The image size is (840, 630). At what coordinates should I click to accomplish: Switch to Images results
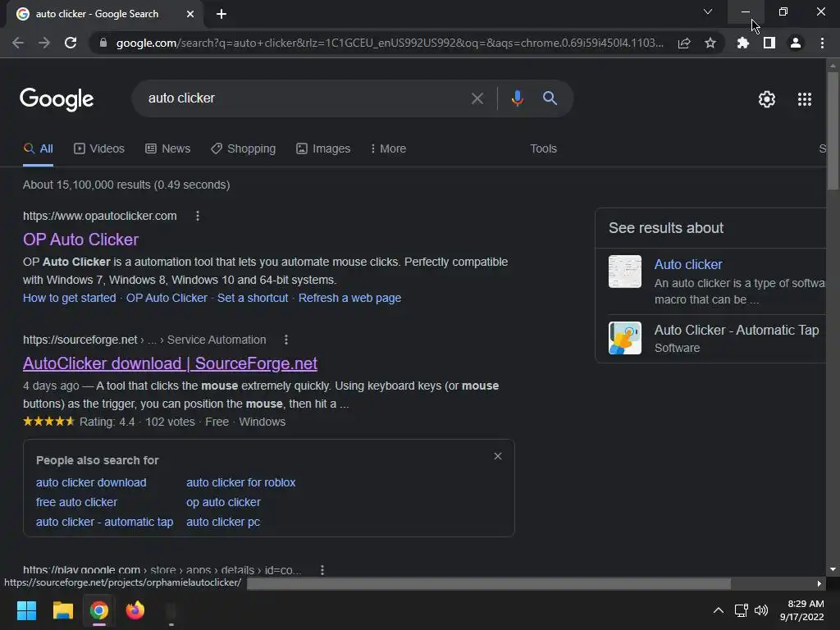[x=323, y=149]
